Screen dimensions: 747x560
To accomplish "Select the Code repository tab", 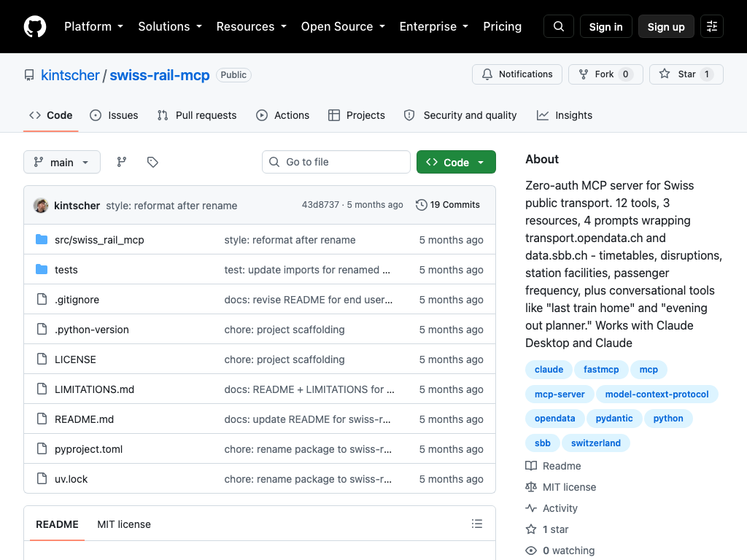I will pos(50,115).
